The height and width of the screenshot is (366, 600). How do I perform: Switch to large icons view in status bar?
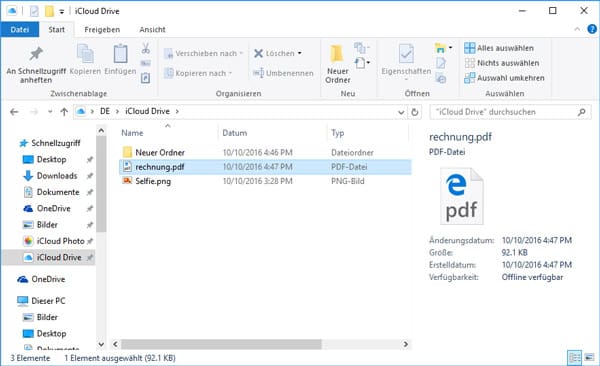tap(590, 358)
